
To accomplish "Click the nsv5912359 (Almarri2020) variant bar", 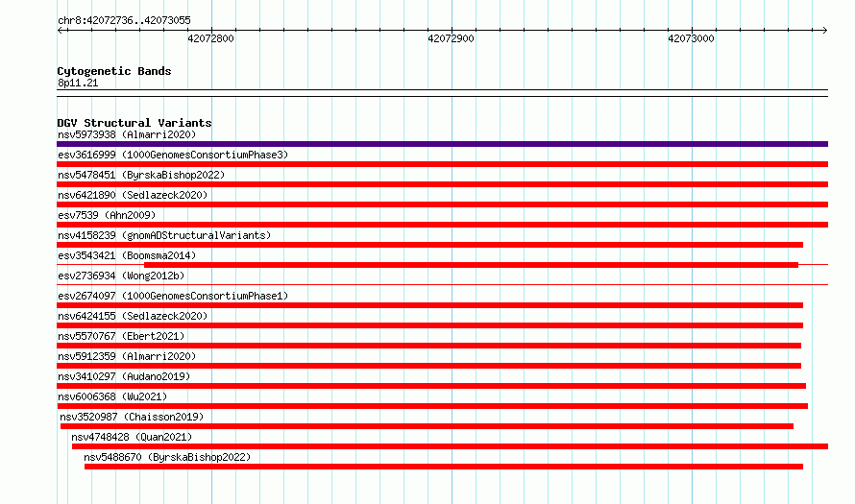I will 428,366.
